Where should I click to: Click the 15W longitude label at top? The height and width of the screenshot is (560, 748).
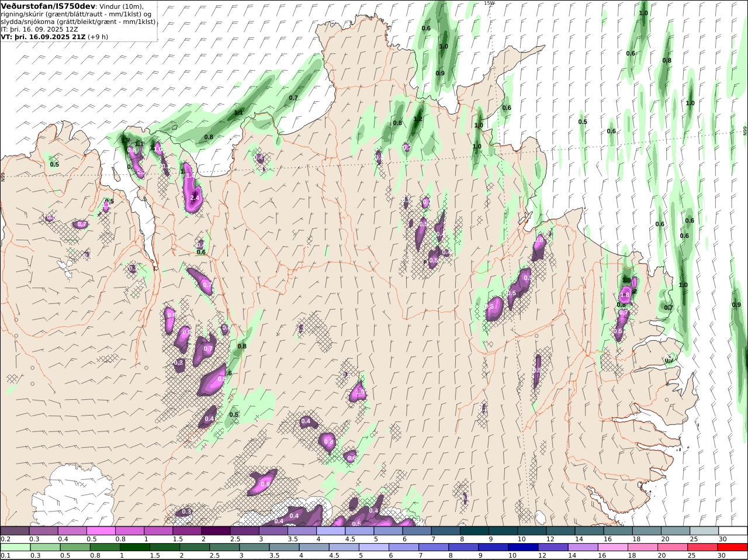489,3
